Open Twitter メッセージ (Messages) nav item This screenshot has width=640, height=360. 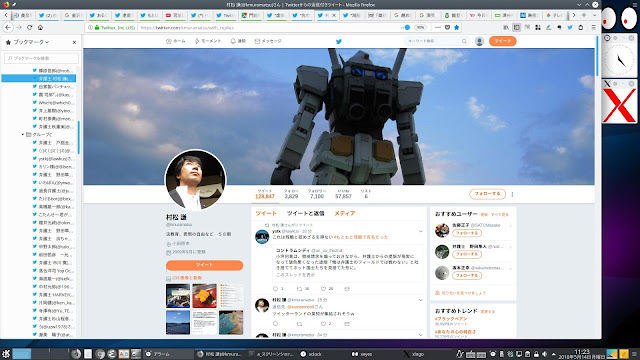[x=268, y=41]
